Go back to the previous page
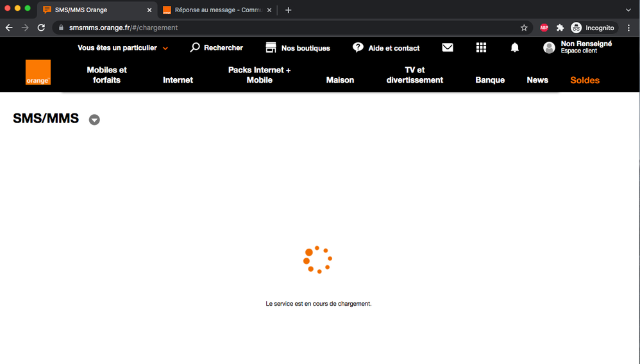 [x=9, y=28]
